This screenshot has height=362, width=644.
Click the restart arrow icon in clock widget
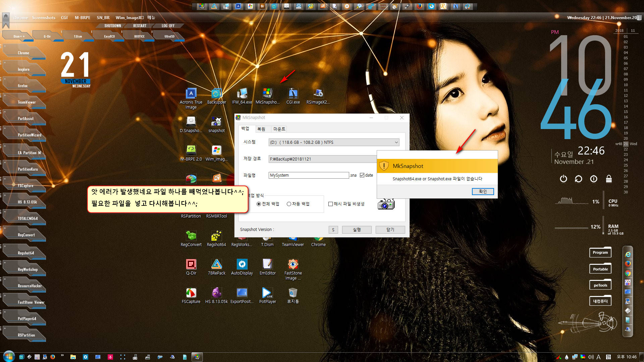[x=579, y=179]
